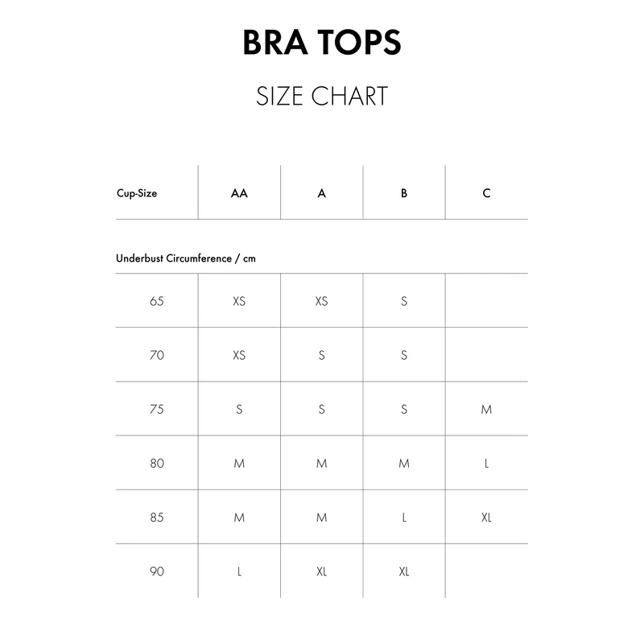644x644 pixels.
Task: Select the 75 underbust row label
Action: click(157, 409)
